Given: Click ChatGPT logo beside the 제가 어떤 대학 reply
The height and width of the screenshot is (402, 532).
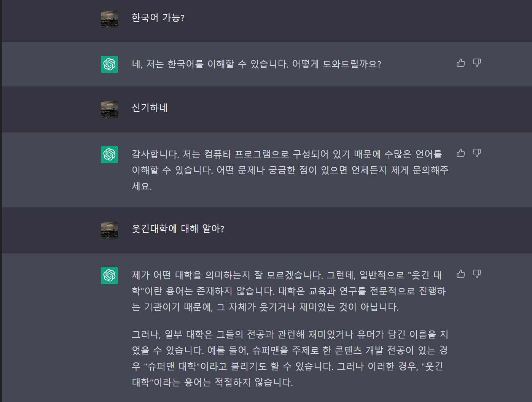Looking at the screenshot, I should (109, 275).
